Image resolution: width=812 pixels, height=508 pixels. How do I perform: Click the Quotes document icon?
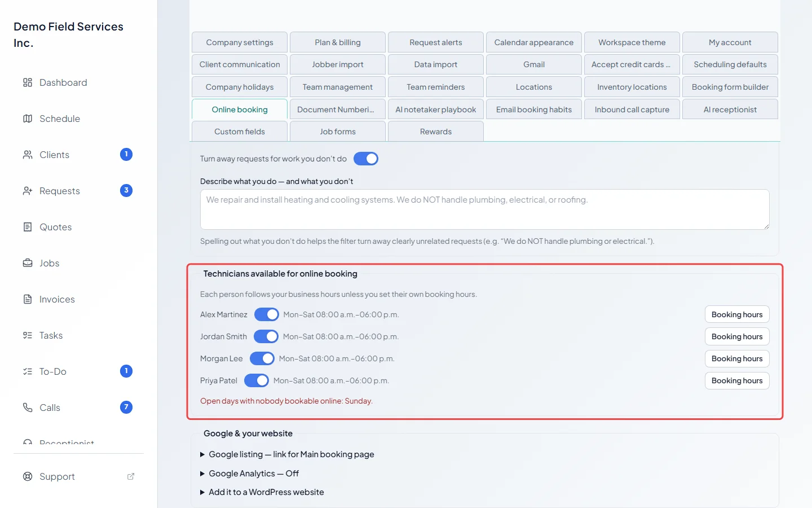[x=28, y=227]
